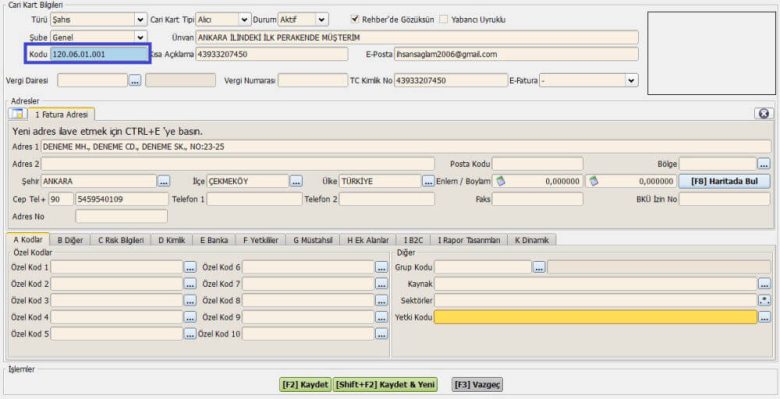Click the E-Posta input field

(x=516, y=54)
